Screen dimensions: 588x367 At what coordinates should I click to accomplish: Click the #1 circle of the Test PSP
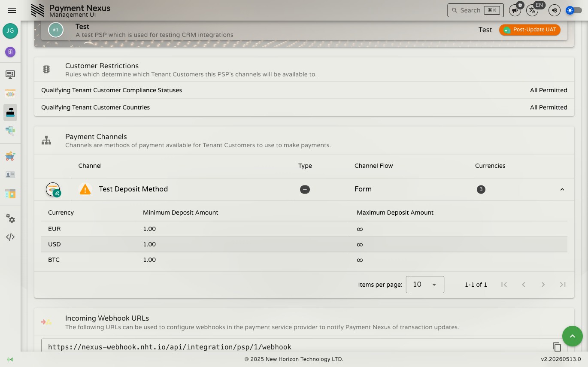[x=56, y=30]
